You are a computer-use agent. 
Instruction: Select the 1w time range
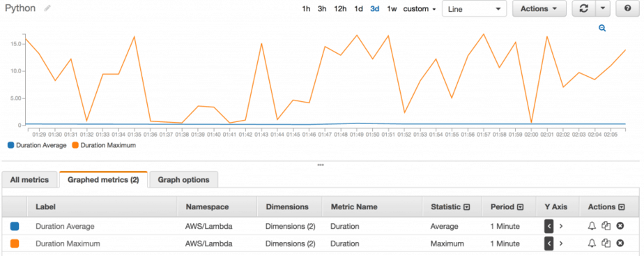[392, 8]
